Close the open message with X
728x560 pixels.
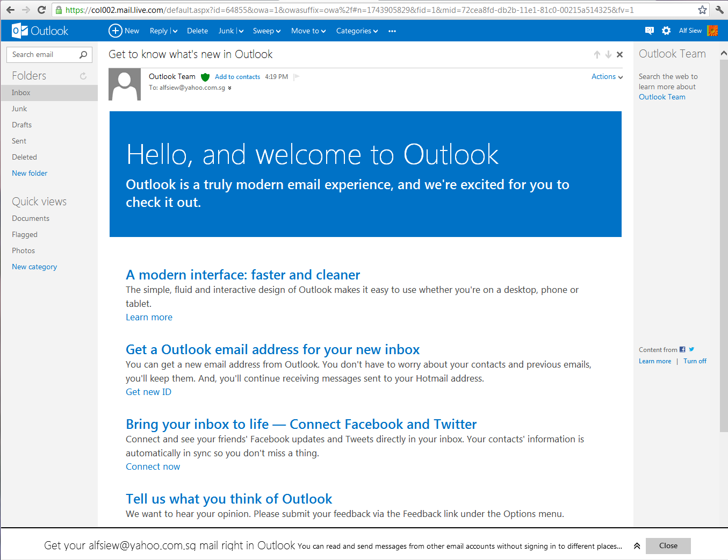click(619, 54)
